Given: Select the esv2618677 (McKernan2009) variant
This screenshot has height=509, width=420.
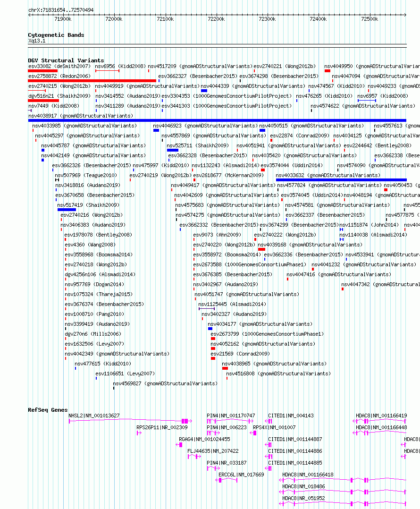Looking at the screenshot, I should [229, 175].
